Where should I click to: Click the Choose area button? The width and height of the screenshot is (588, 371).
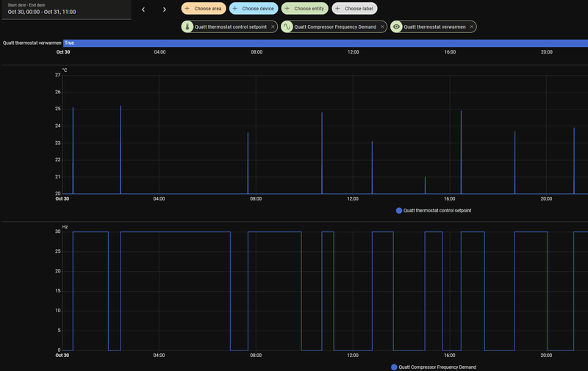pyautogui.click(x=204, y=8)
